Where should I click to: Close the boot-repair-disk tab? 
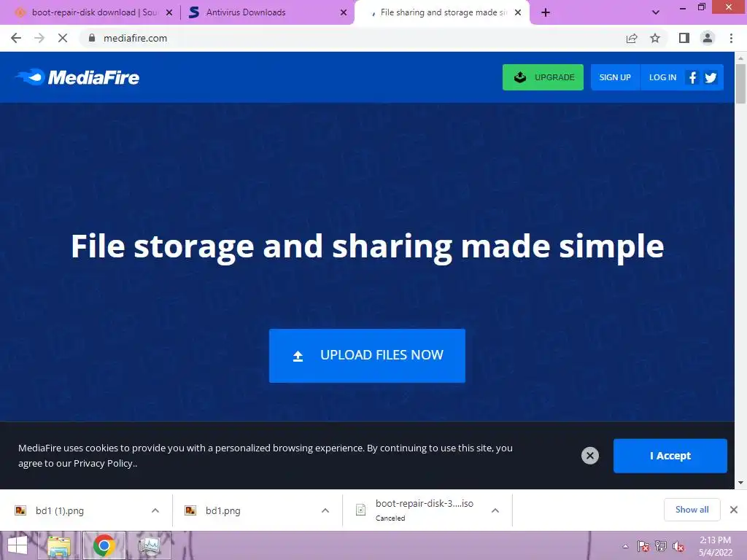click(169, 13)
